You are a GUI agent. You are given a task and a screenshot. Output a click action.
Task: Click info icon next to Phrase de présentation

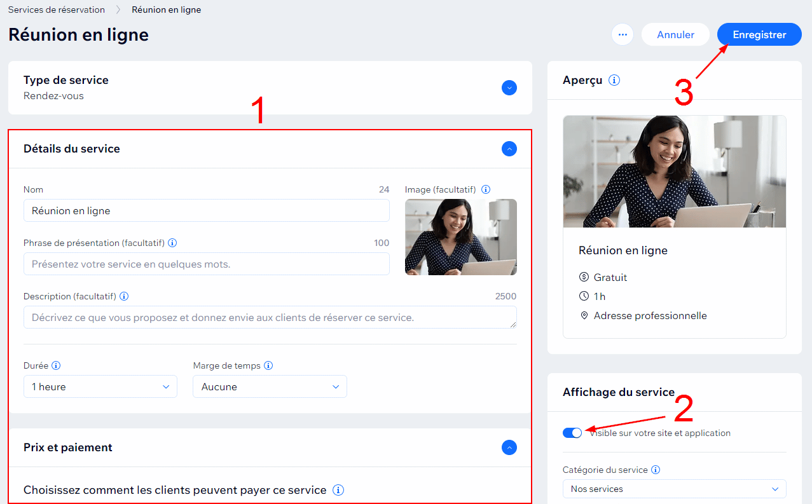coord(172,243)
